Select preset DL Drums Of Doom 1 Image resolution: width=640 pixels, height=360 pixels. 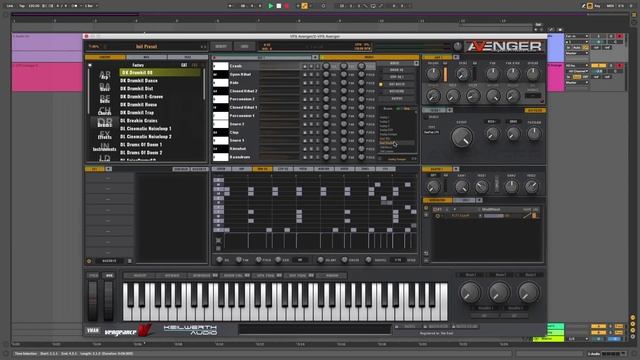click(x=141, y=144)
